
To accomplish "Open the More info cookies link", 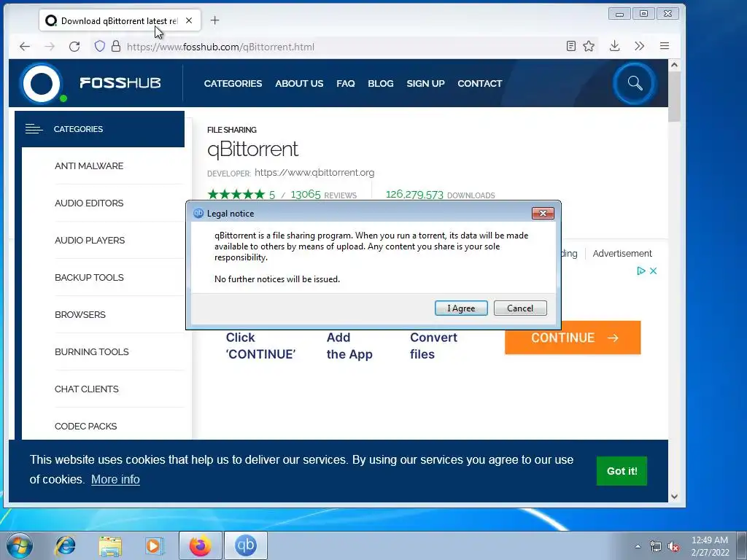I will click(x=116, y=479).
